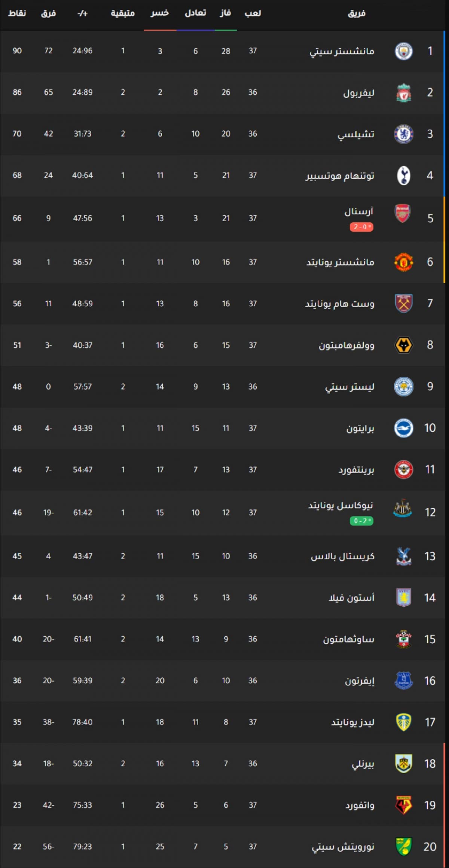449x868 pixels.
Task: Click the Manchester City club crest
Action: click(403, 51)
